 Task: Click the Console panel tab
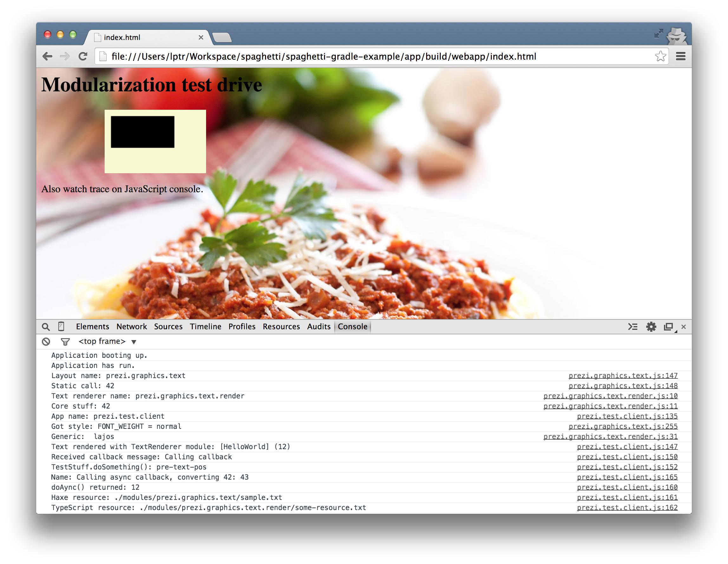point(353,326)
